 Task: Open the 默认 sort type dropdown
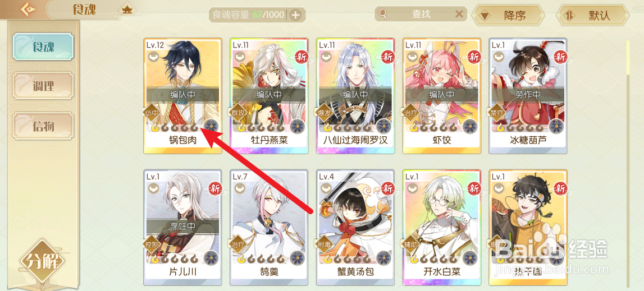click(x=593, y=16)
